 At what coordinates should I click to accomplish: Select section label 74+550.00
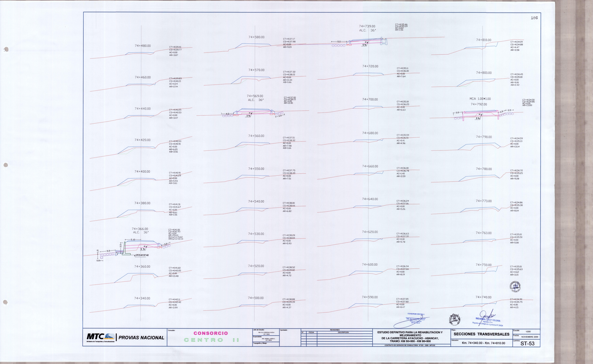[x=256, y=169]
